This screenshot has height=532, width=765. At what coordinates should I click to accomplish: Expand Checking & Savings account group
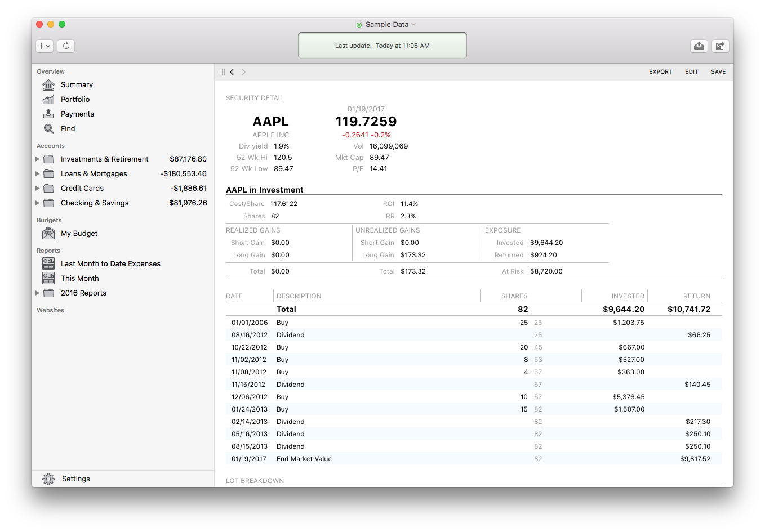pos(38,203)
